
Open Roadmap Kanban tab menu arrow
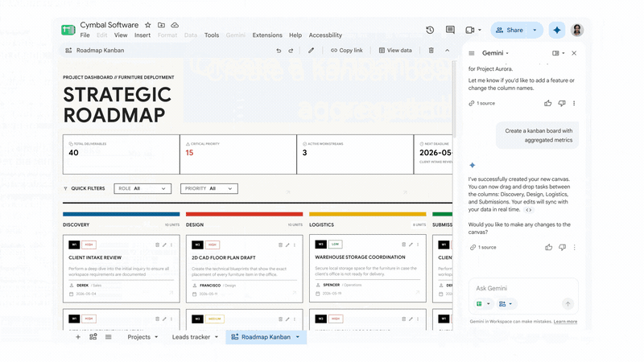tap(298, 337)
